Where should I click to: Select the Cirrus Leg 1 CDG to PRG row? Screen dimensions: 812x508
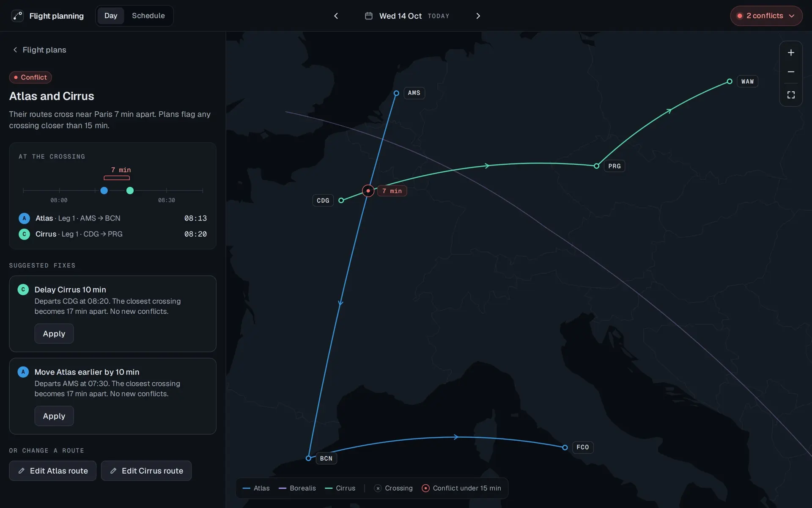(112, 234)
